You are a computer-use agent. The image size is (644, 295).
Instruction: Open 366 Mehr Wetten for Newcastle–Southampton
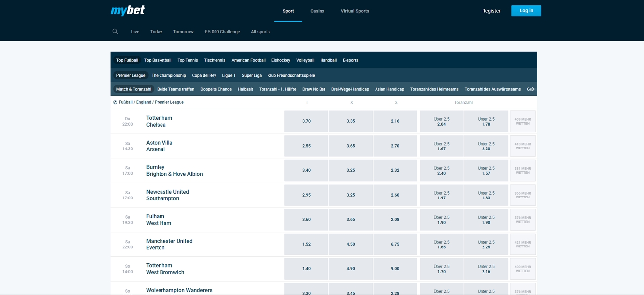(x=523, y=195)
